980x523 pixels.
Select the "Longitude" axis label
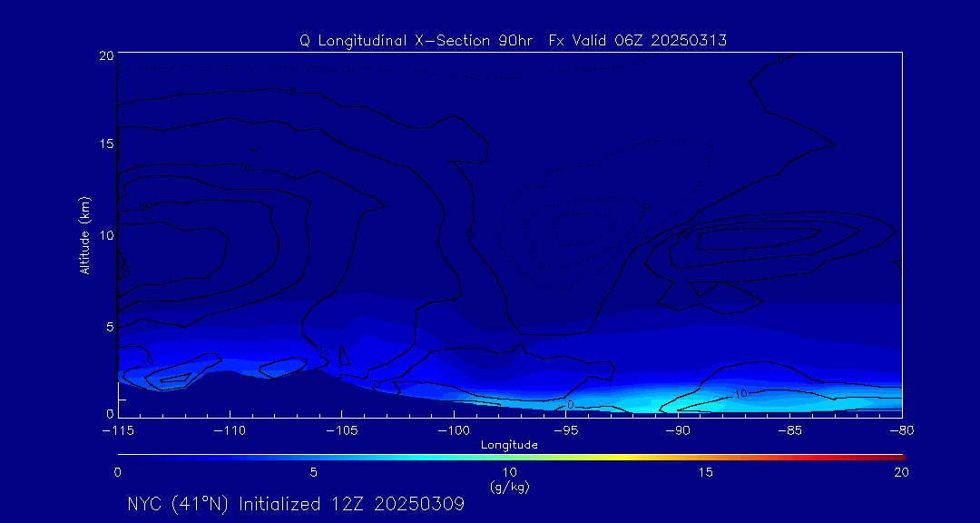(509, 446)
